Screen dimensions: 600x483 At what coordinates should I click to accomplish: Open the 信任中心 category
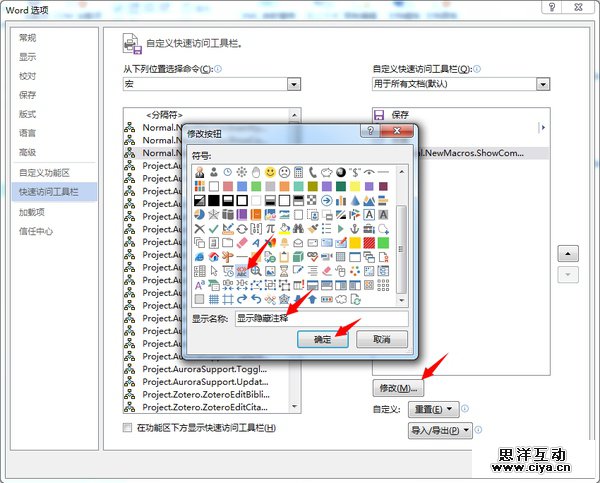coord(36,231)
